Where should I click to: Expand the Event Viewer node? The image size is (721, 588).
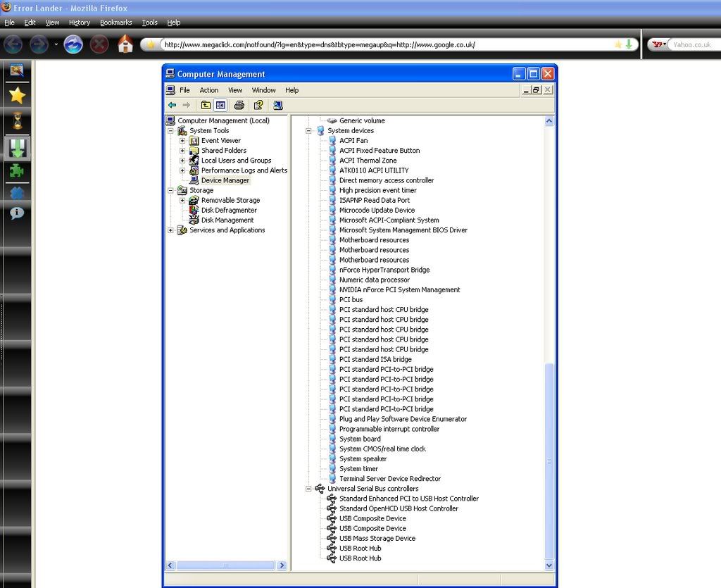pos(182,141)
